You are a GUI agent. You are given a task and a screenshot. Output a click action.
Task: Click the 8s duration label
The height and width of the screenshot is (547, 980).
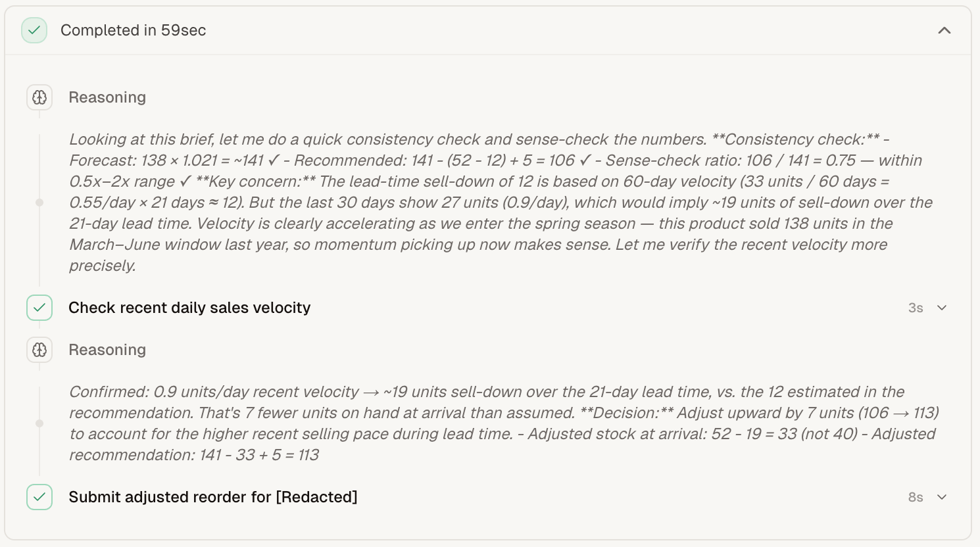pos(915,497)
